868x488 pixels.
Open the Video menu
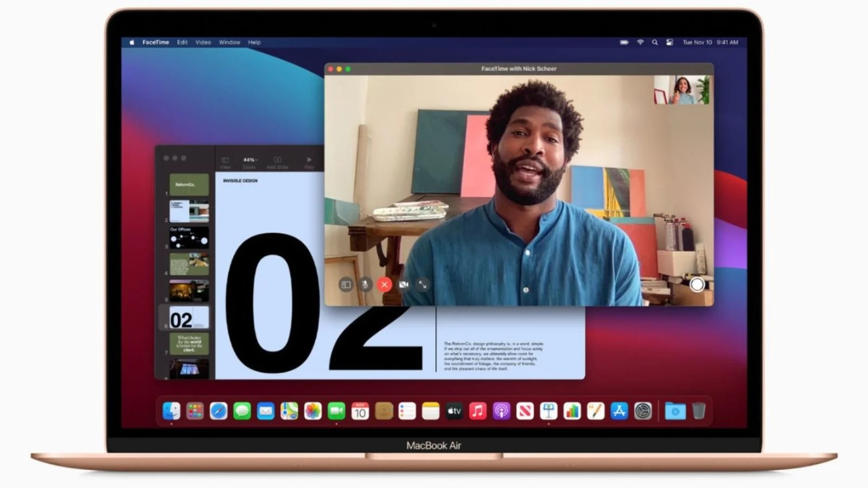pyautogui.click(x=203, y=42)
